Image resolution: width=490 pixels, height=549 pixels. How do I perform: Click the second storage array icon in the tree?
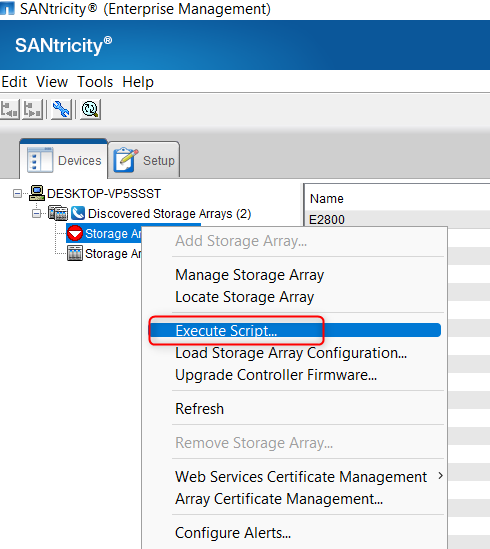click(x=75, y=253)
